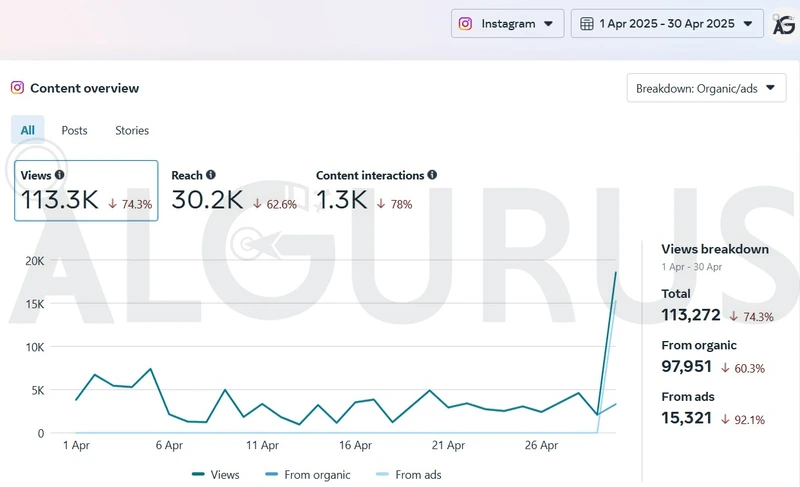
Task: Click the 15K y-axis label
Action: coord(35,304)
